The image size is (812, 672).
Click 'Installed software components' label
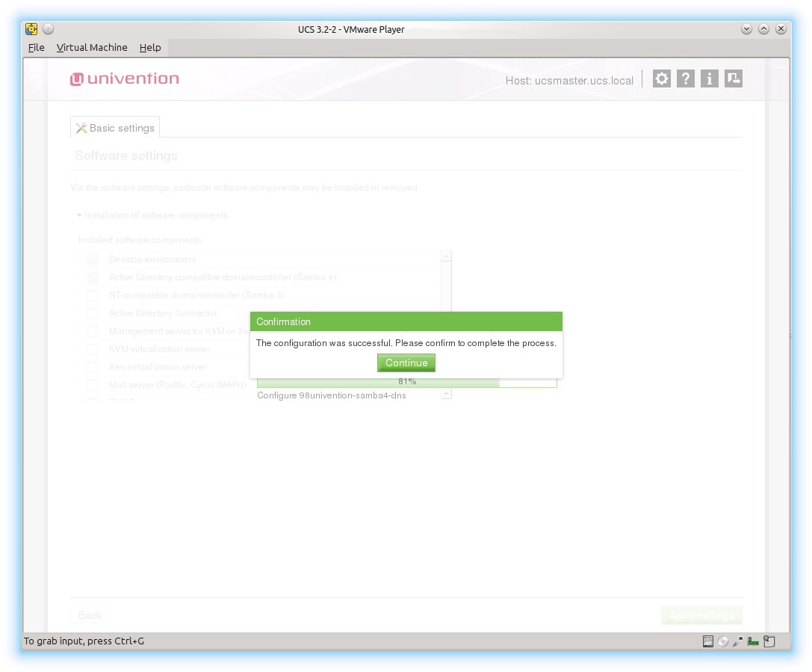tap(140, 240)
